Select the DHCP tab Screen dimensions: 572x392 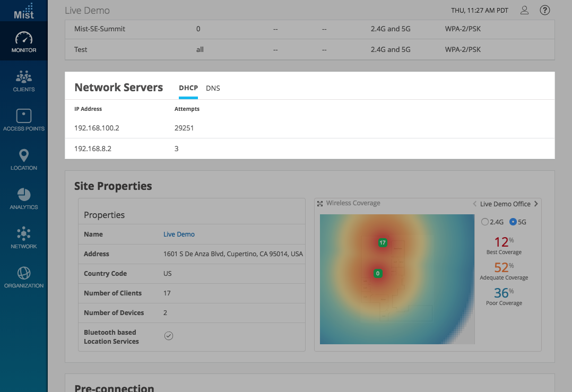(188, 88)
